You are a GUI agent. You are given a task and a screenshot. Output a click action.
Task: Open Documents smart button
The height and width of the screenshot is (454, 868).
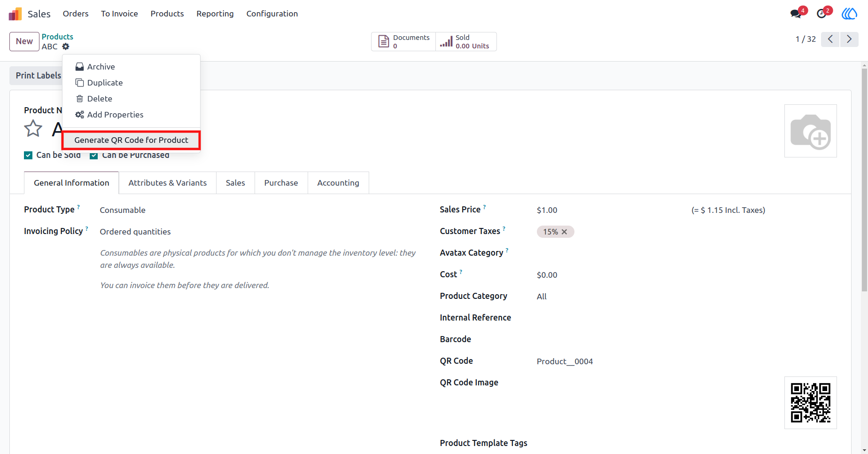404,41
